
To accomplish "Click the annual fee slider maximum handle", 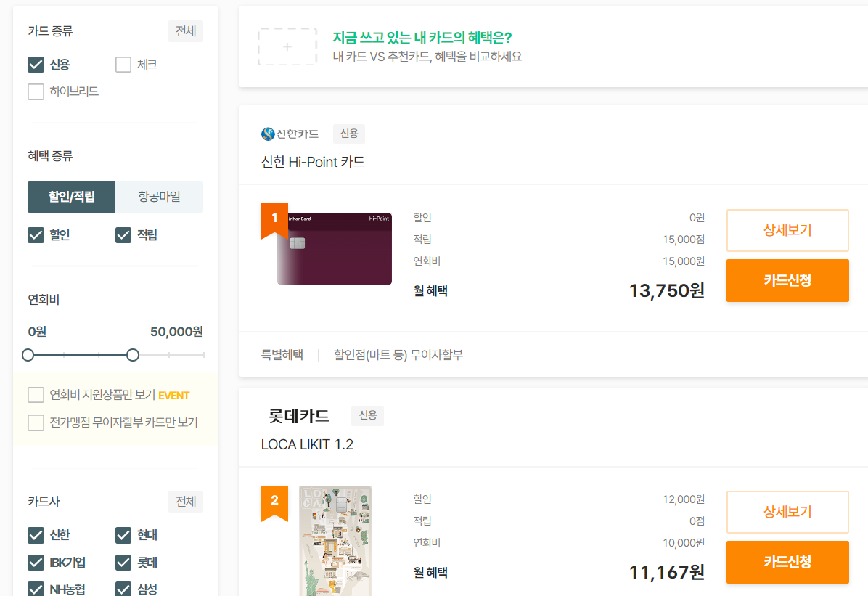I will click(x=132, y=355).
